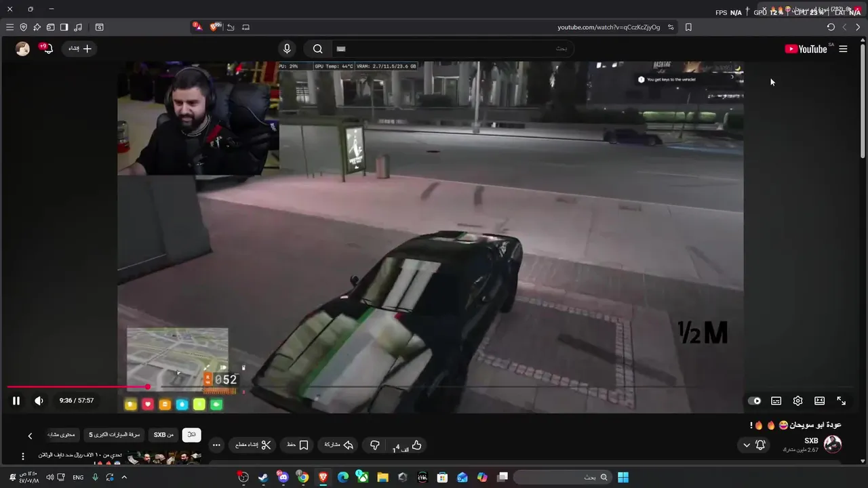Open the browser music player icon
Screen dimensions: 868x488
[77, 27]
